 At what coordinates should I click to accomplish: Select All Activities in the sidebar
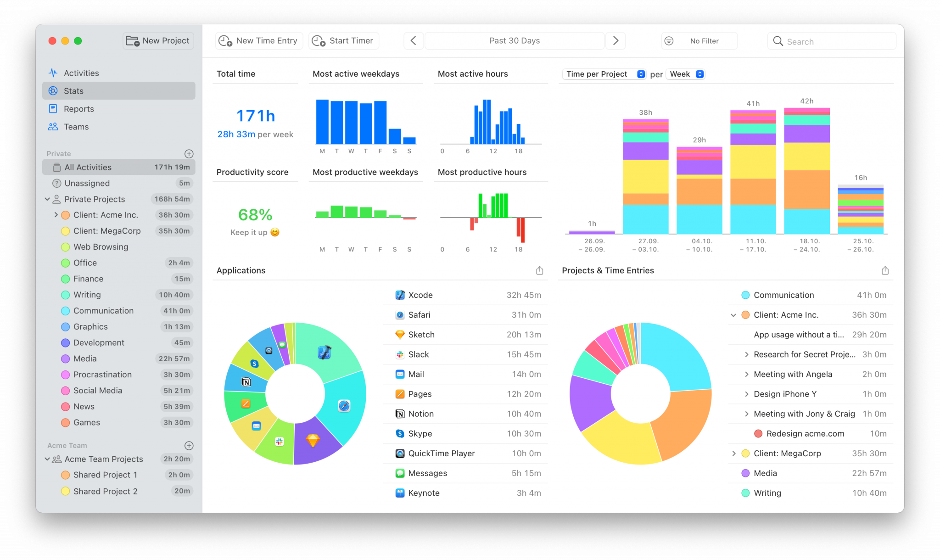pyautogui.click(x=88, y=167)
